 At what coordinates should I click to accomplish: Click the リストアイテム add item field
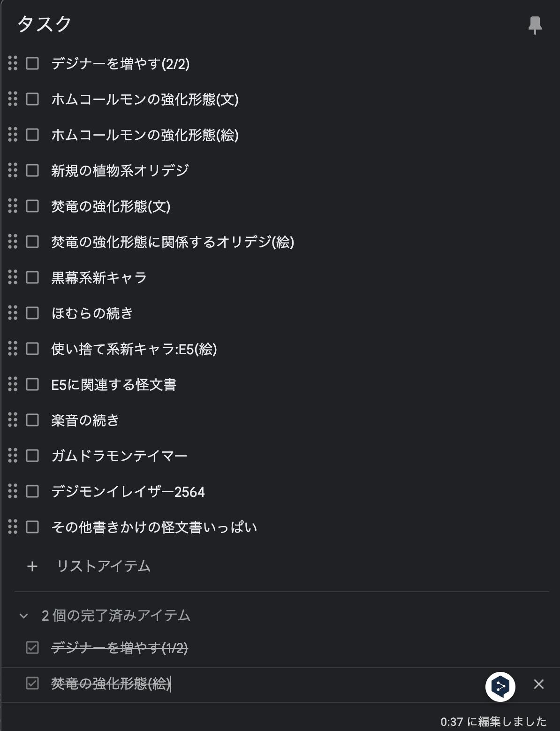[104, 566]
